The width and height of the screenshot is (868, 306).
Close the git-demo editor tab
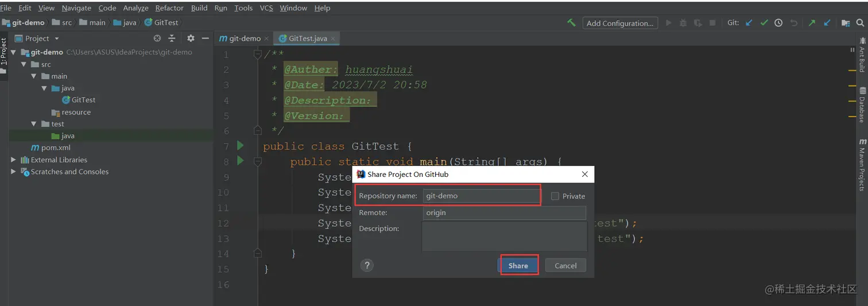(x=266, y=38)
